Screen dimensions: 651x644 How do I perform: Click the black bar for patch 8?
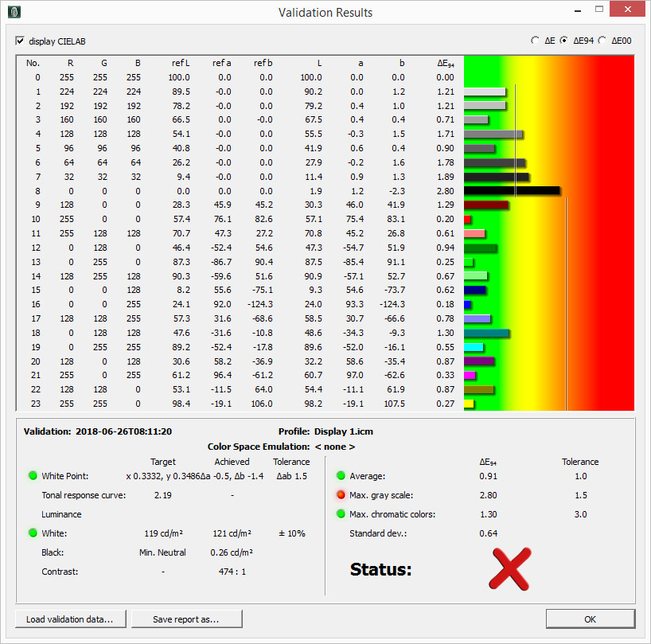(x=511, y=191)
